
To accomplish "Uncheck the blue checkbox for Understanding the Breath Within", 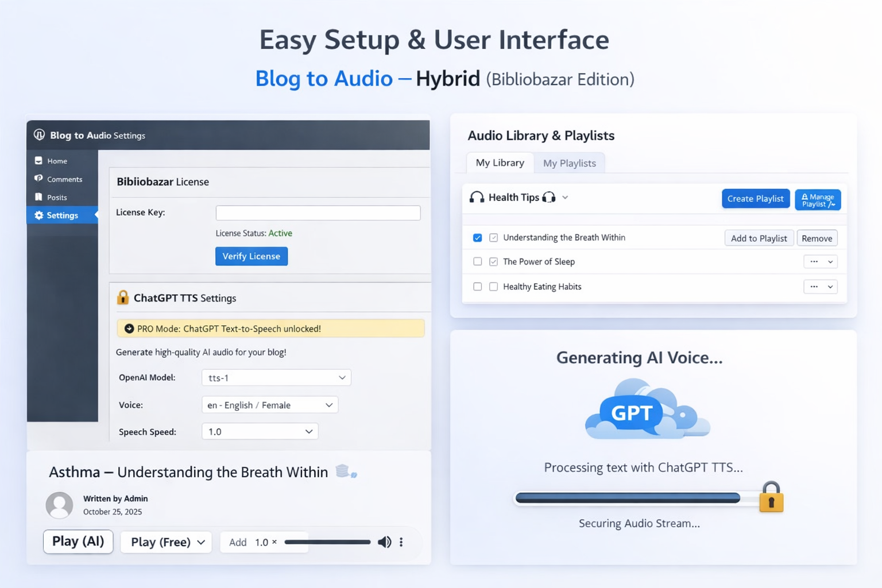I will (477, 238).
